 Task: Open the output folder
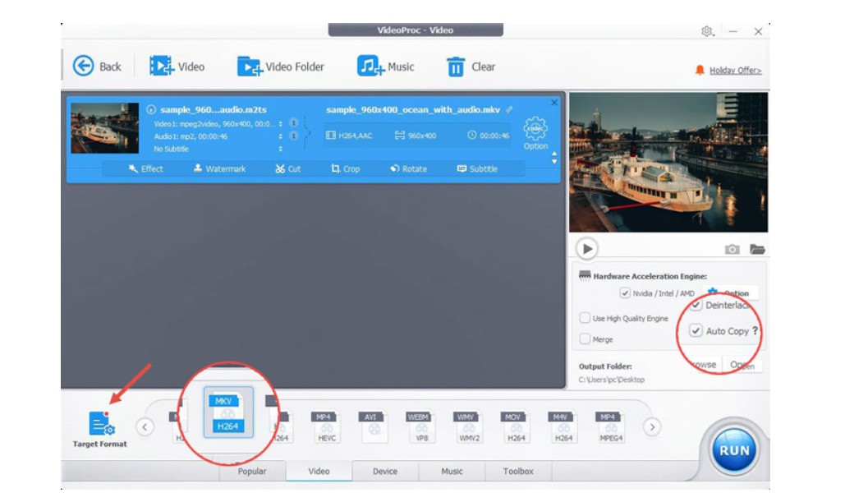(742, 365)
